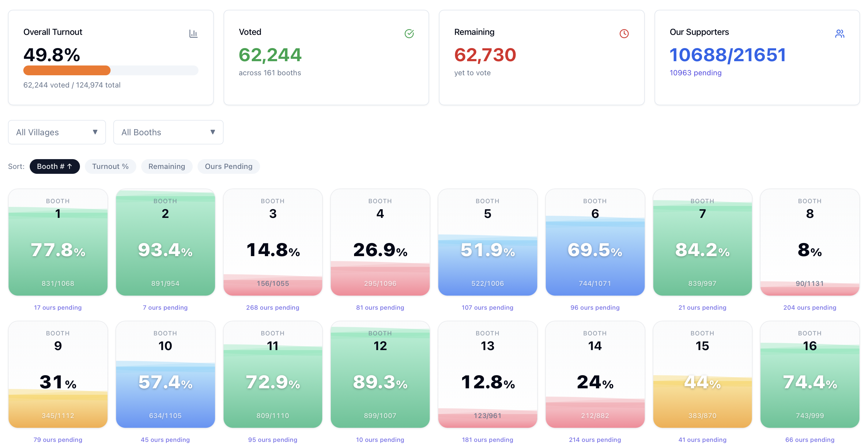This screenshot has width=868, height=448.
Task: Click the 10963 pending supporters text
Action: [x=695, y=73]
